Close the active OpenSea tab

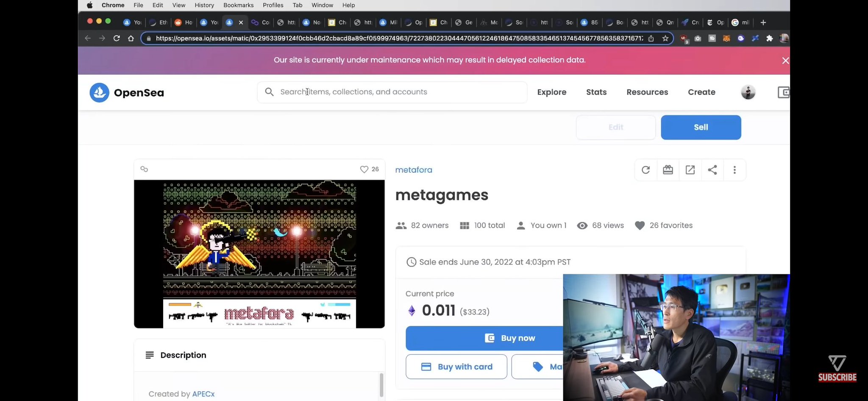[241, 22]
